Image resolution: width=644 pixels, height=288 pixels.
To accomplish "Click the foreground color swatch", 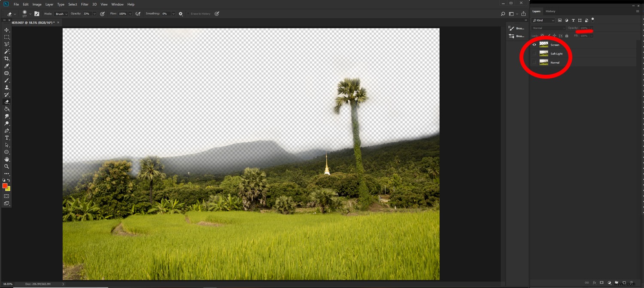I will (5, 186).
